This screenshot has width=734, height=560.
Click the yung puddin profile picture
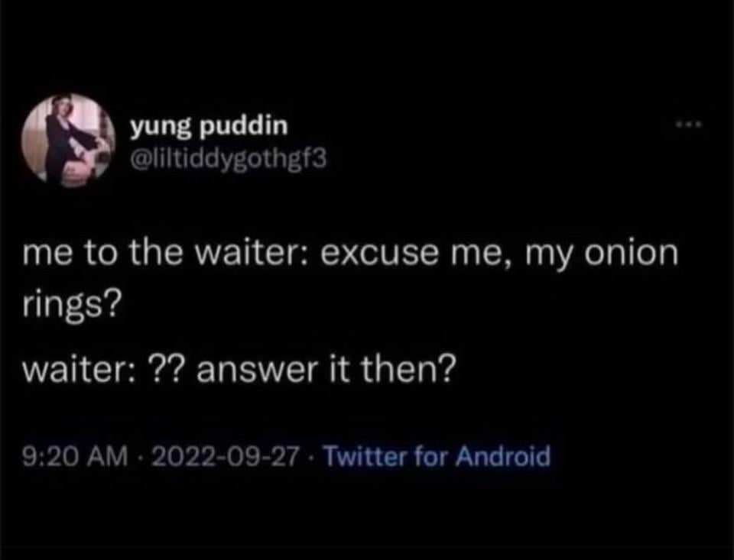pos(69,138)
